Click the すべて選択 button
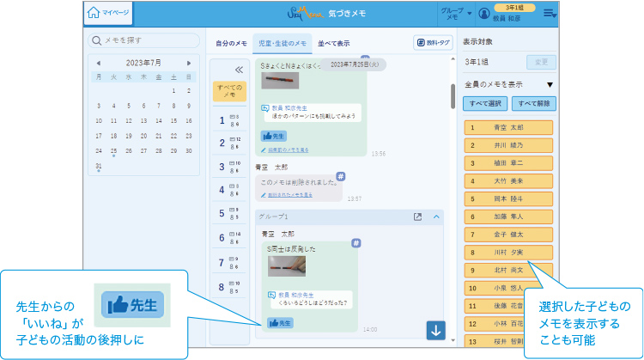Screen dimensions: 644x360 tap(484, 103)
